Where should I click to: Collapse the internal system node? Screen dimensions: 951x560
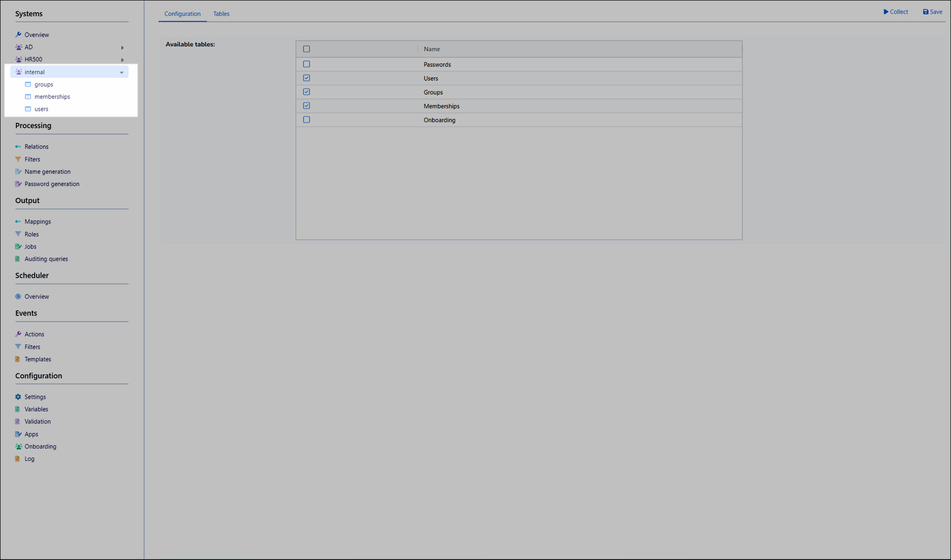click(x=121, y=72)
